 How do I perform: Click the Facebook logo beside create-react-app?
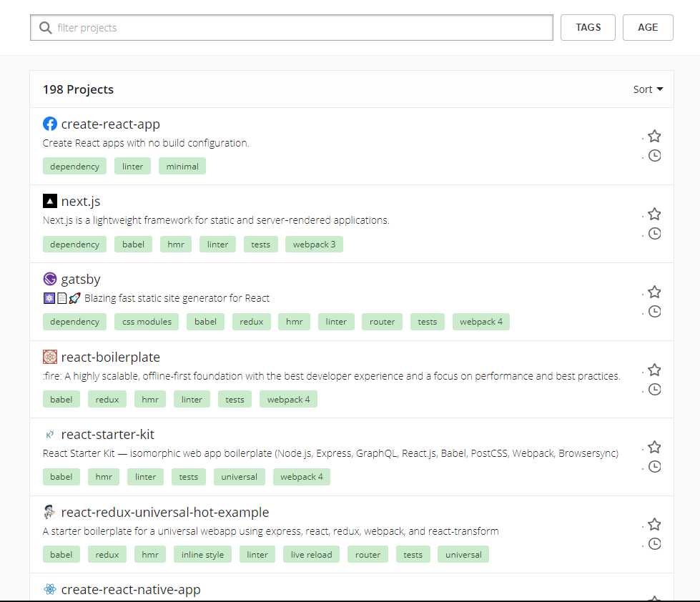(50, 124)
